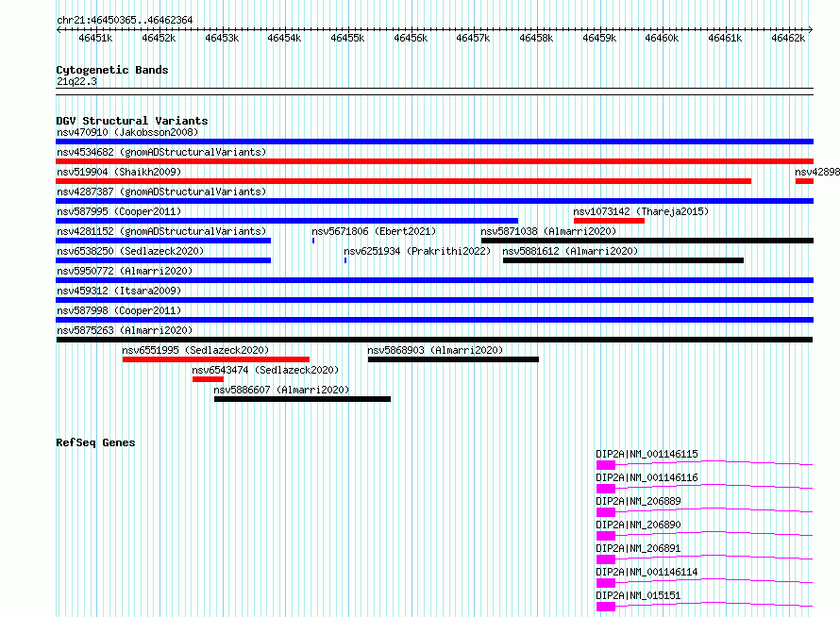Click the 46459k ruler position label
This screenshot has height=617, width=840.
point(599,38)
